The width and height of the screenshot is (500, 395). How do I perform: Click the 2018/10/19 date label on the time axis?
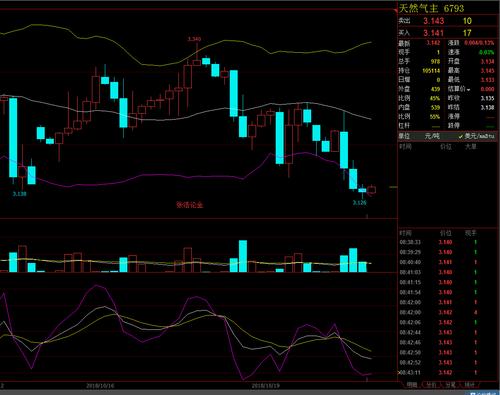coord(265,386)
